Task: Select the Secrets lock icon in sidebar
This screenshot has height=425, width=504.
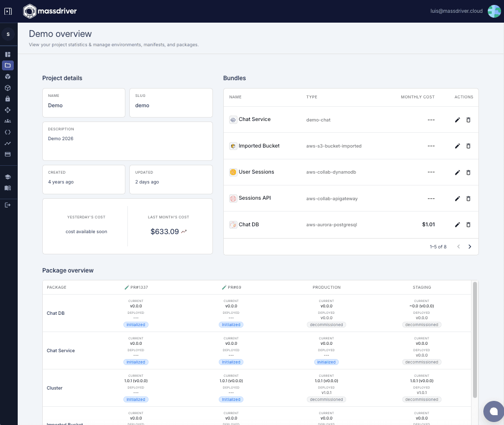Action: tap(8, 98)
